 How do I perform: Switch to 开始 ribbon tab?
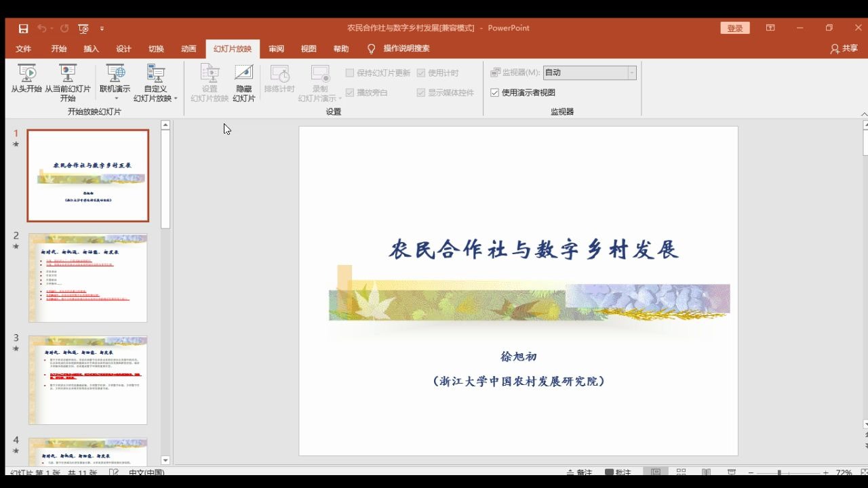[x=59, y=49]
